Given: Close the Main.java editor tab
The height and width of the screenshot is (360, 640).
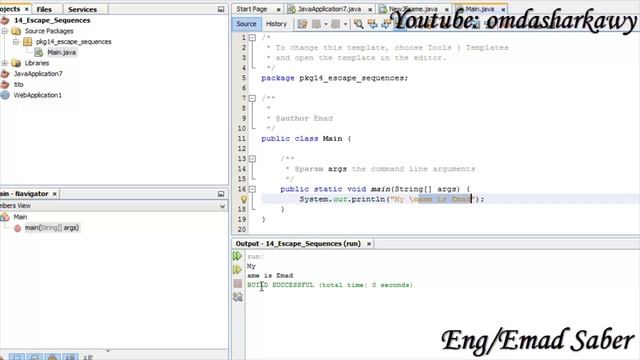Looking at the screenshot, I should click(503, 9).
